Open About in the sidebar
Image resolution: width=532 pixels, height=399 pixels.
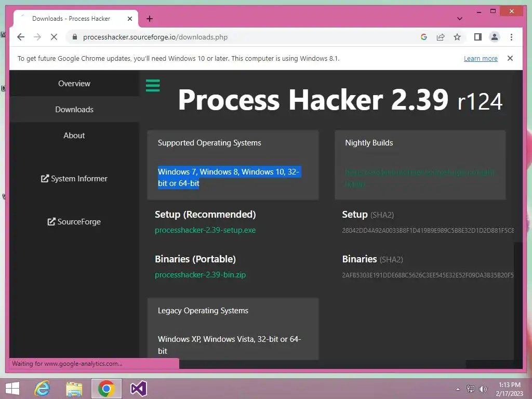pyautogui.click(x=74, y=136)
